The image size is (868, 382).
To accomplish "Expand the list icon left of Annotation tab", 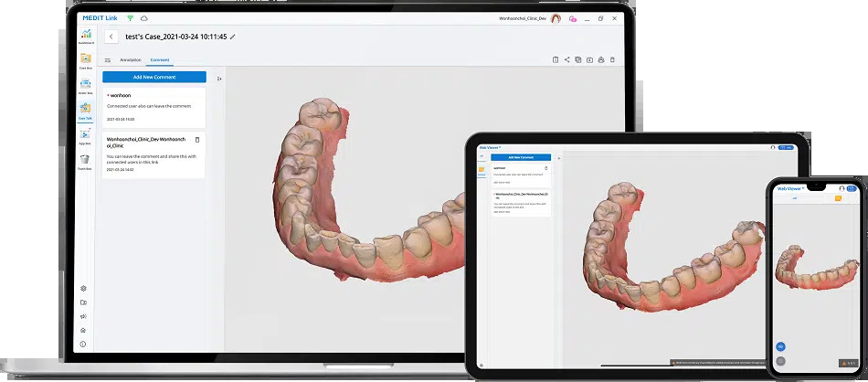I will click(108, 59).
